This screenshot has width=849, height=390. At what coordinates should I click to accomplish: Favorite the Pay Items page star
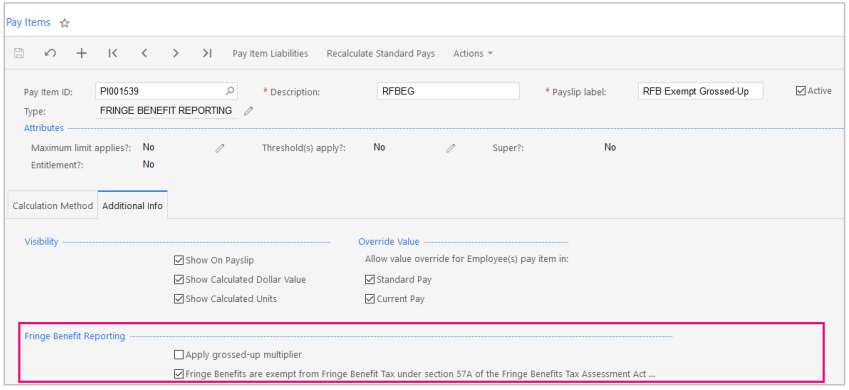pyautogui.click(x=64, y=23)
